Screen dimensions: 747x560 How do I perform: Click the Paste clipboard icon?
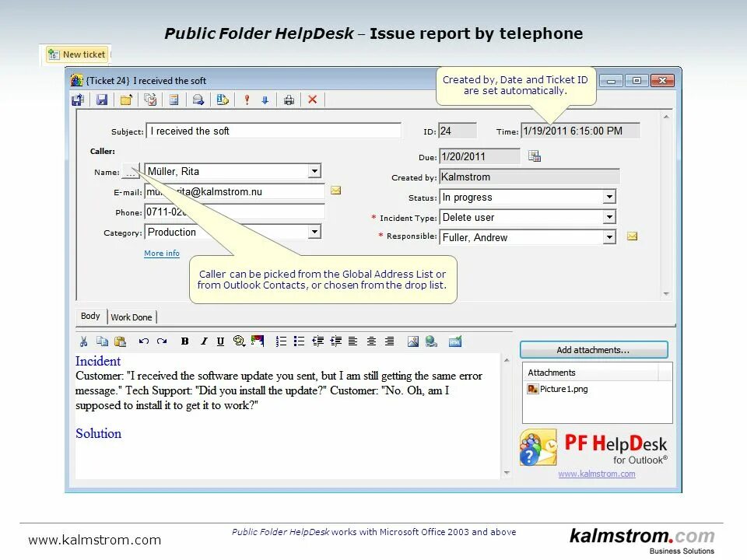click(120, 341)
